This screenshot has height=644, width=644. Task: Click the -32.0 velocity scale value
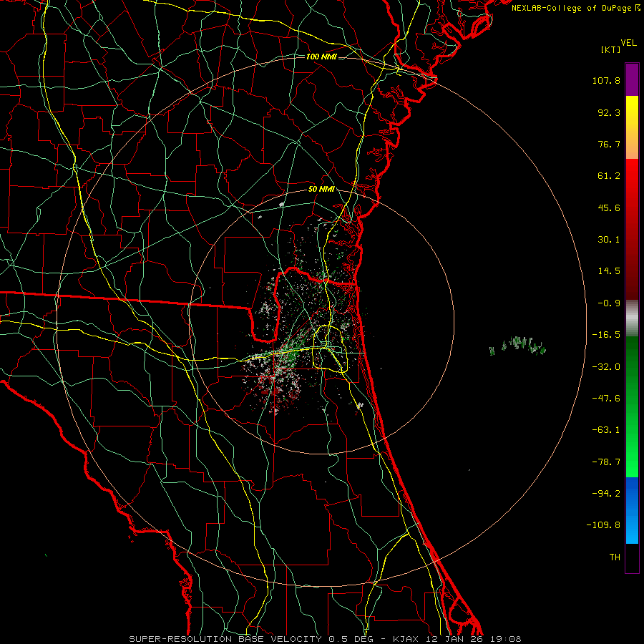click(606, 367)
